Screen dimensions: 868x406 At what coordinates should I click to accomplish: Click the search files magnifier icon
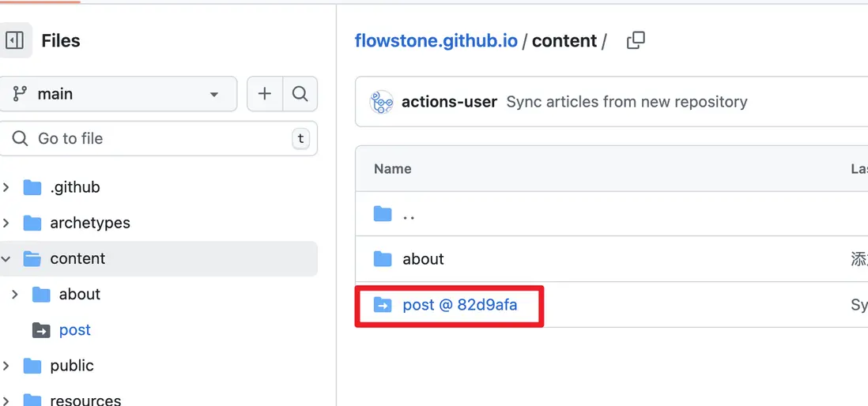[300, 94]
